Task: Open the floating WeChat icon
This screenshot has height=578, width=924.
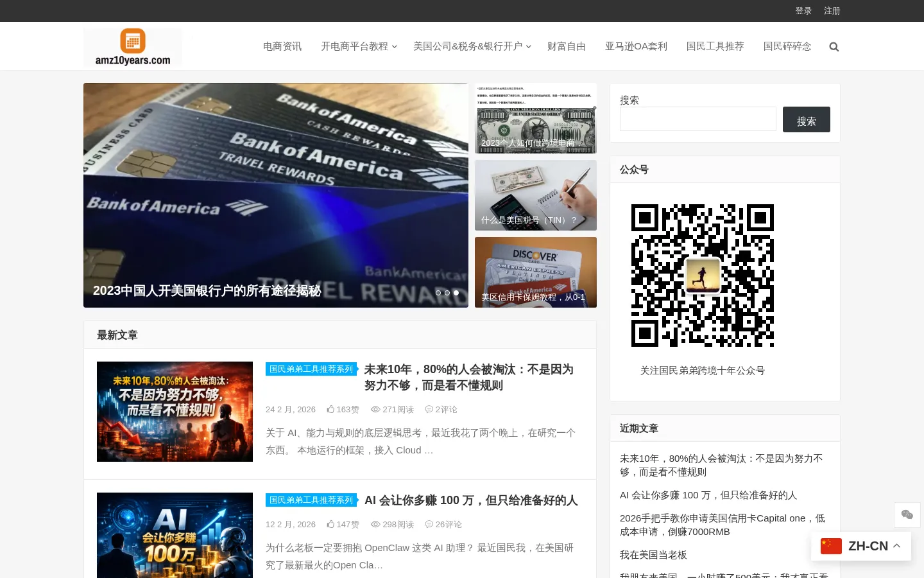Action: click(907, 515)
